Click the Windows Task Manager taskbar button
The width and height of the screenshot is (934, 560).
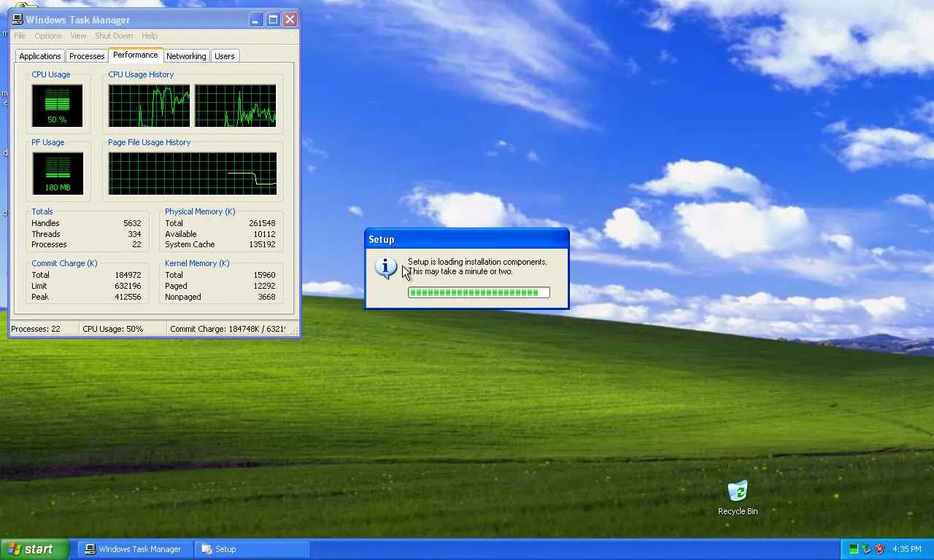tap(136, 549)
